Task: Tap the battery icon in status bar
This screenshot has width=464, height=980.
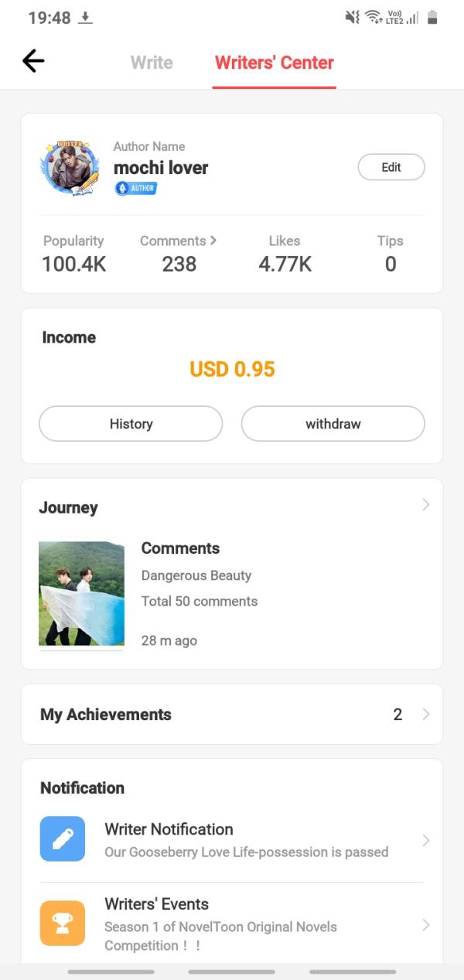Action: [432, 17]
